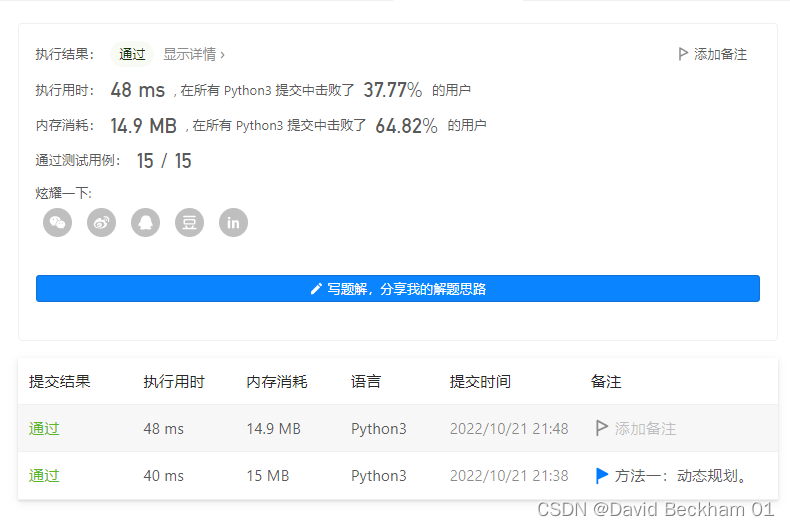The image size is (790, 526).
Task: Open 显示详情 details link
Action: (x=194, y=54)
